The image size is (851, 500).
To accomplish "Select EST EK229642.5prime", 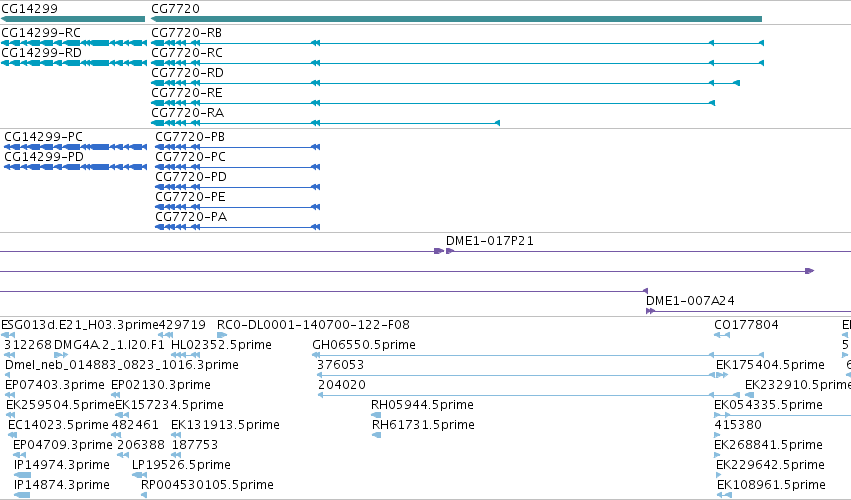I will coord(771,465).
